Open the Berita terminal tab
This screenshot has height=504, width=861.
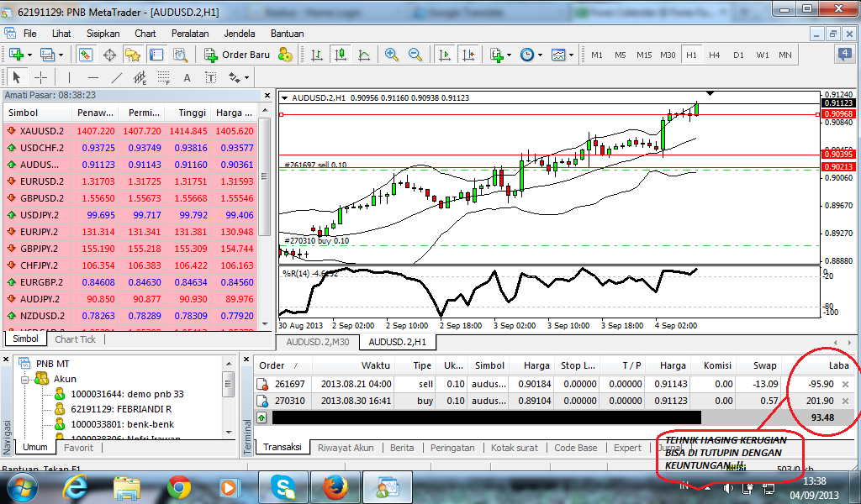tap(402, 448)
